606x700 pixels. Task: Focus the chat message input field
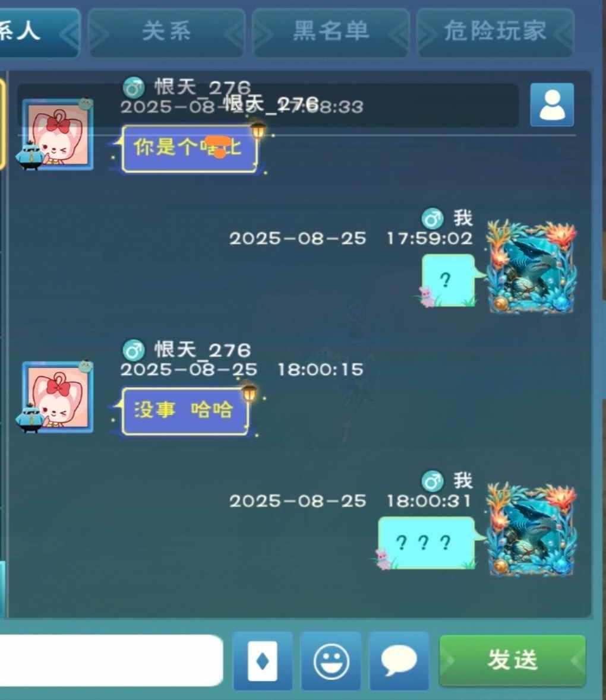click(x=109, y=661)
